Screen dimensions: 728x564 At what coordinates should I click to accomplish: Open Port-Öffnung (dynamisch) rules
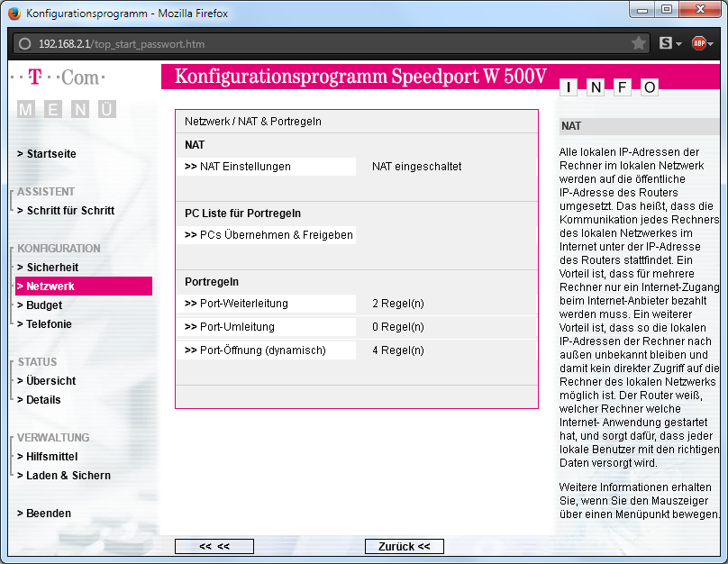click(266, 350)
